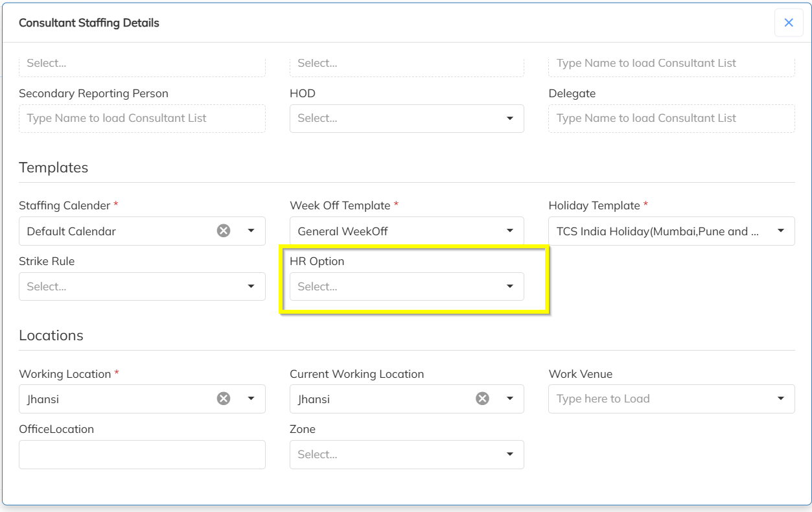Image resolution: width=812 pixels, height=512 pixels.
Task: Open the HR Option dropdown
Action: point(510,286)
